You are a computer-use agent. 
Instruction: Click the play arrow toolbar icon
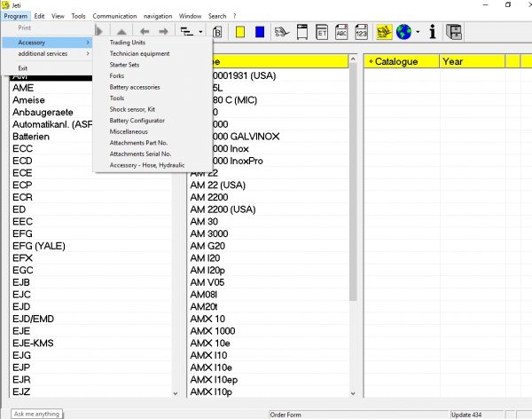pyautogui.click(x=99, y=32)
